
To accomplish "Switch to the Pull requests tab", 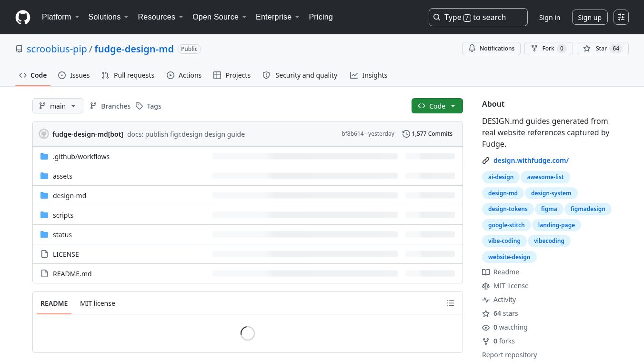I will [x=128, y=75].
